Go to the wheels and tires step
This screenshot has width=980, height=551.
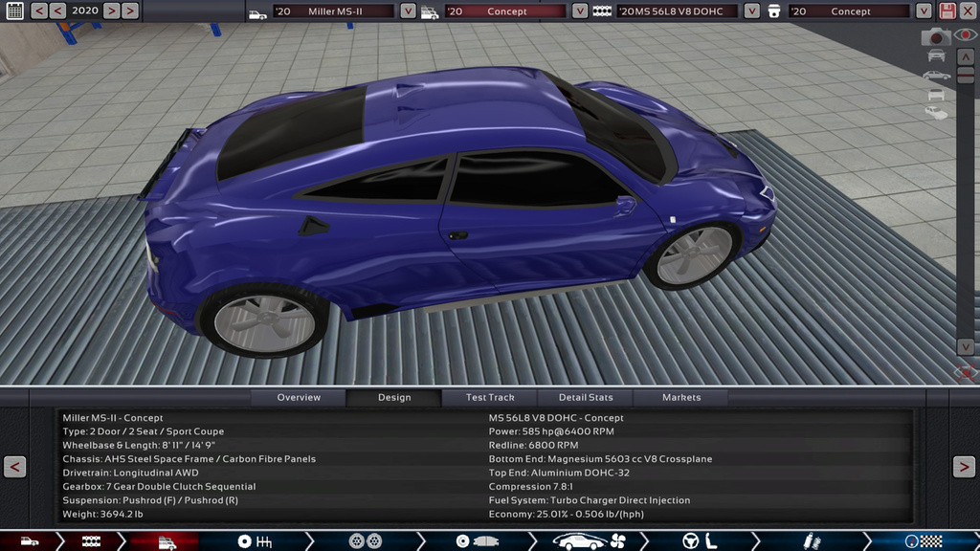(x=366, y=541)
